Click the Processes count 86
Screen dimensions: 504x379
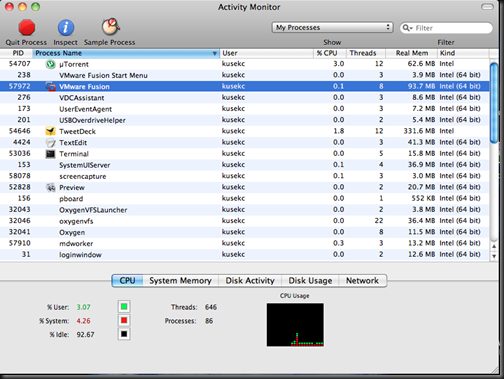pos(209,321)
